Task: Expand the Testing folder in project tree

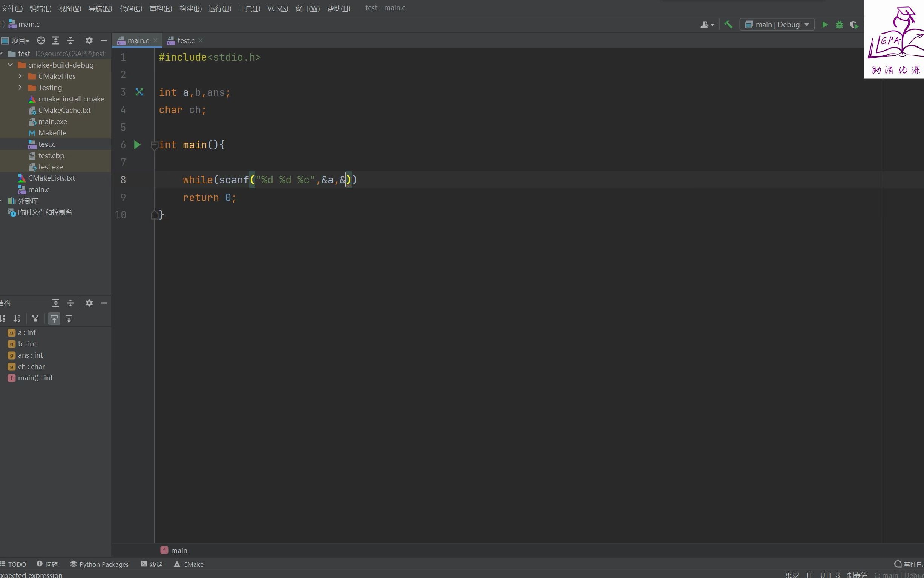Action: [x=20, y=87]
